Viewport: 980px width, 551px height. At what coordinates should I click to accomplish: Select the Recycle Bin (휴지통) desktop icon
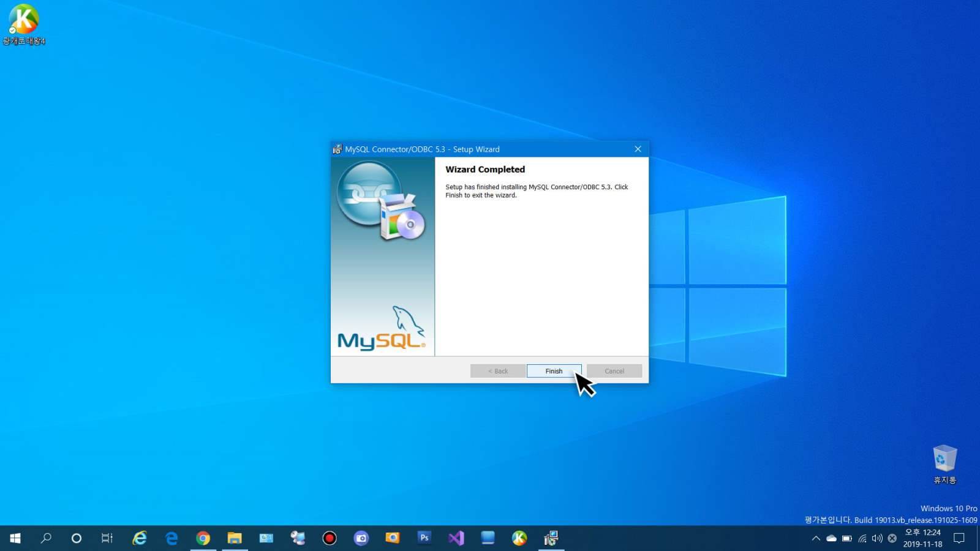(944, 464)
